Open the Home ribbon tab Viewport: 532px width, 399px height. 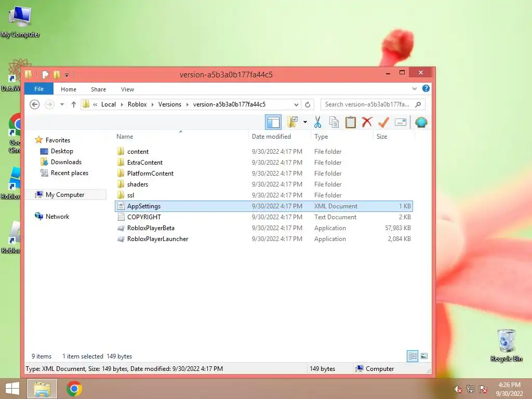pyautogui.click(x=69, y=89)
